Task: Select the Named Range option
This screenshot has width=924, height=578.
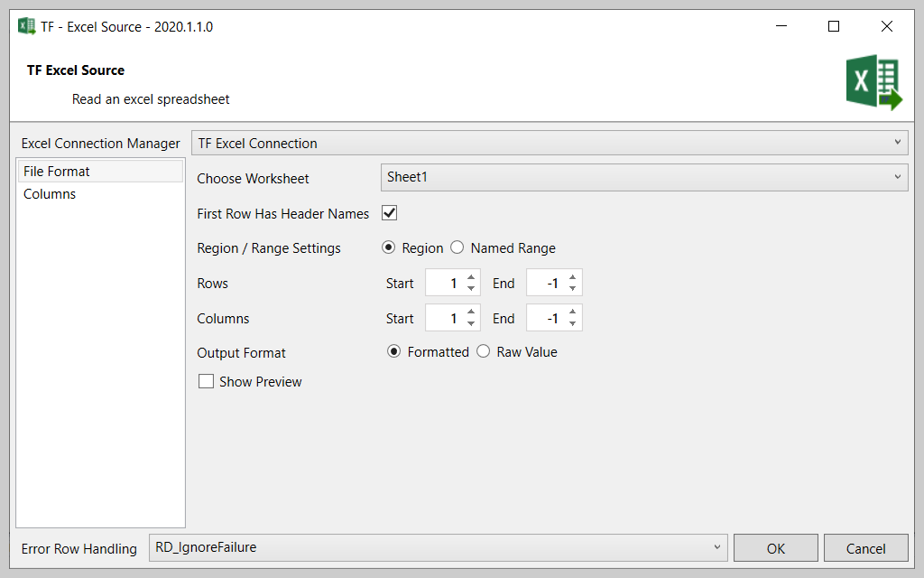Action: click(x=457, y=247)
